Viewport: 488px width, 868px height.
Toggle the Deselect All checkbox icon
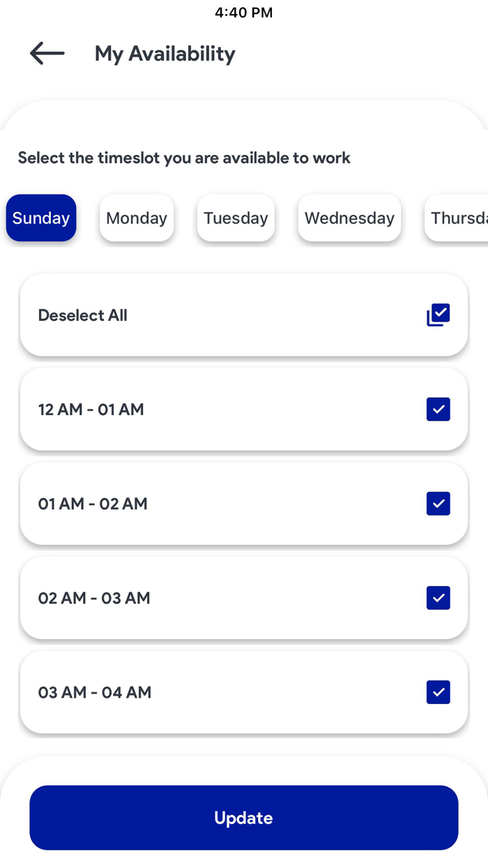click(x=438, y=315)
